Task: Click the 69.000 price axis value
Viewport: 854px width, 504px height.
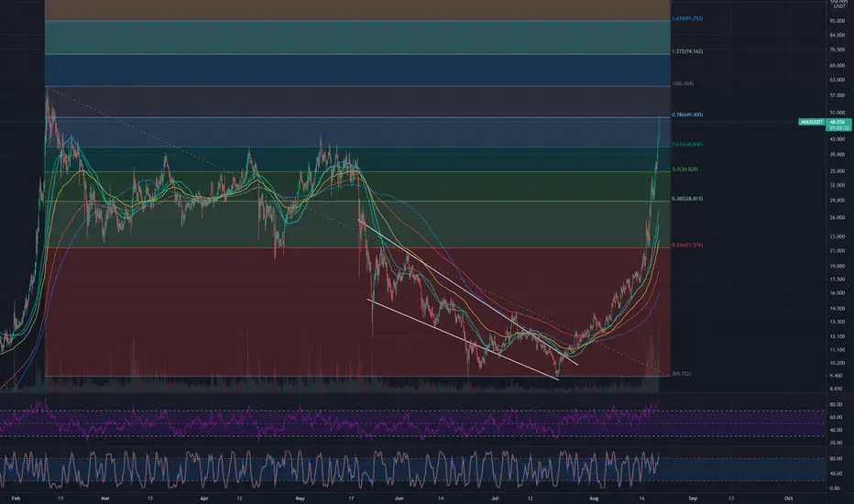Action: 837,65
